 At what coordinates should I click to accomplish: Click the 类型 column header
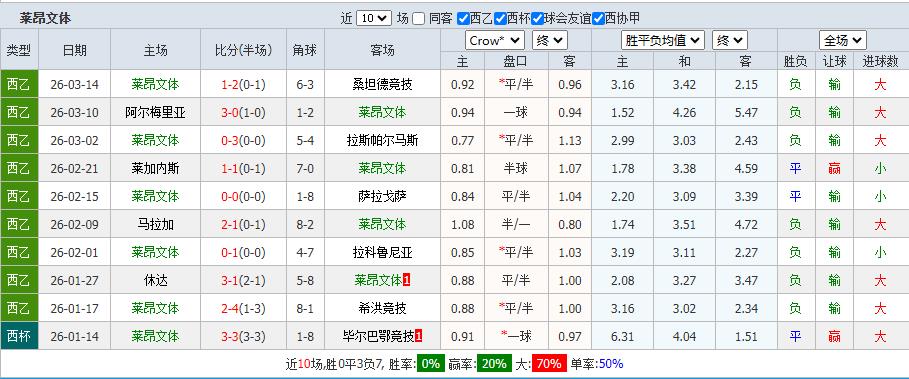point(19,50)
